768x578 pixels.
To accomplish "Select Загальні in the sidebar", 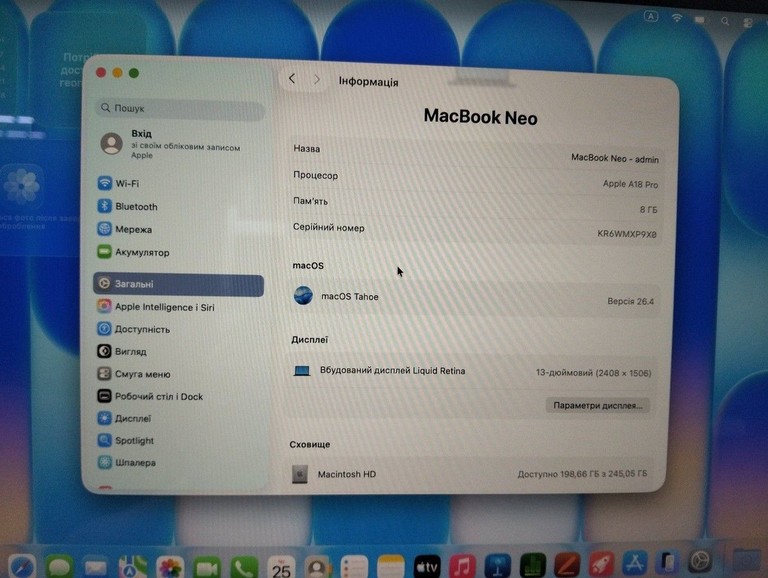I will tap(179, 284).
